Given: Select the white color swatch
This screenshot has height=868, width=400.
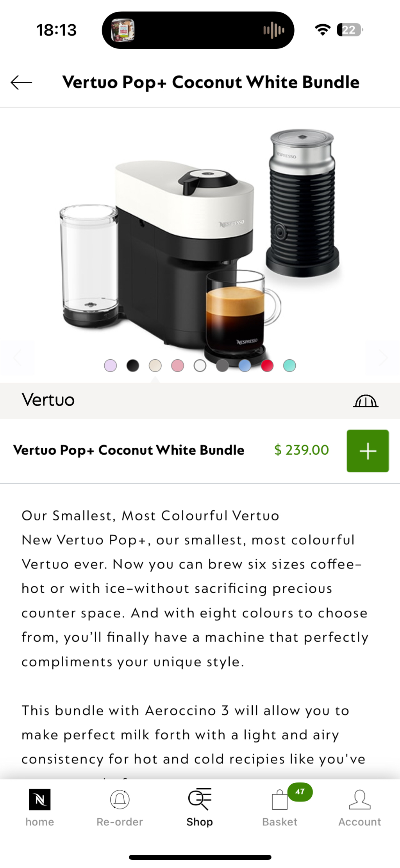Looking at the screenshot, I should 200,366.
